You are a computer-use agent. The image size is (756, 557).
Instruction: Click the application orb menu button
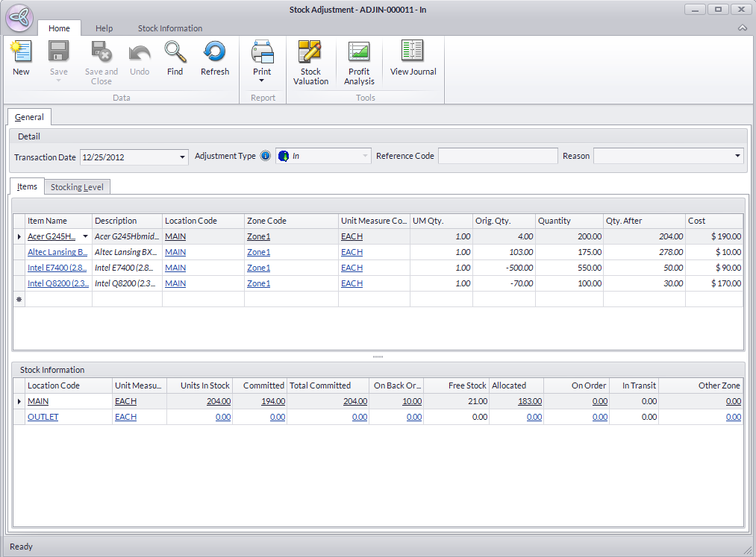19,17
